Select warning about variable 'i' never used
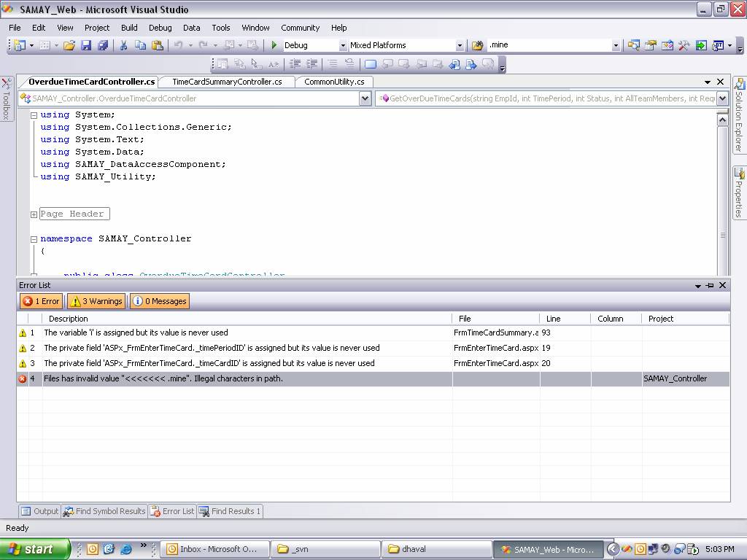Screen dimensions: 747x560 point(373,332)
